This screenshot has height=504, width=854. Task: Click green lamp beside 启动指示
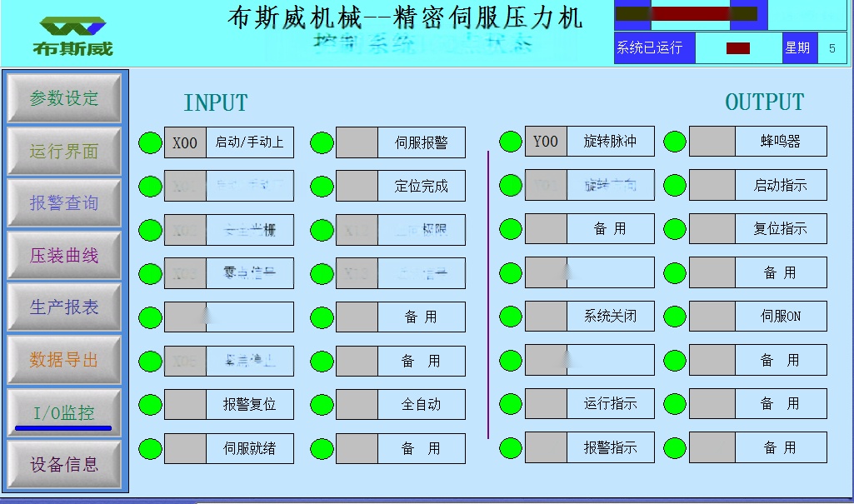click(675, 186)
